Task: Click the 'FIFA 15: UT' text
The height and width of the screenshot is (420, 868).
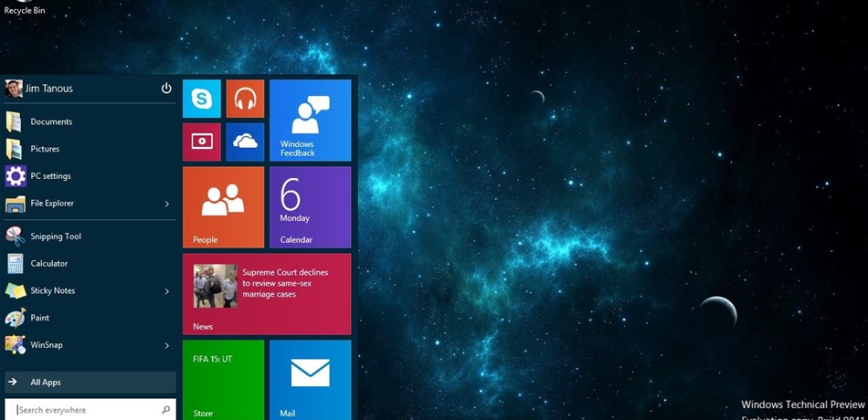Action: (213, 359)
